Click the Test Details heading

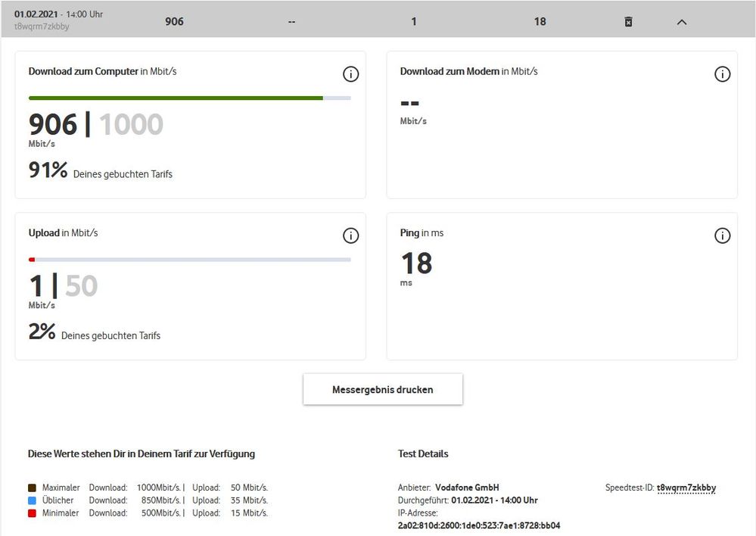[423, 454]
